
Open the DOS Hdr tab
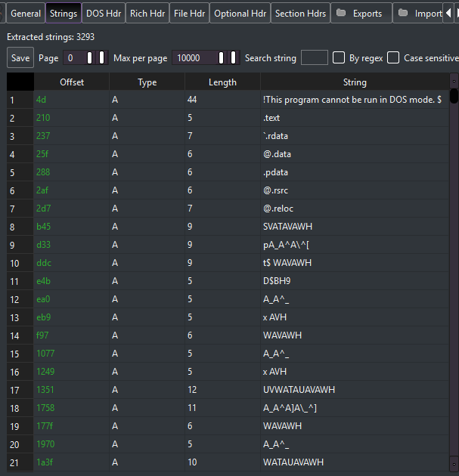pyautogui.click(x=104, y=14)
